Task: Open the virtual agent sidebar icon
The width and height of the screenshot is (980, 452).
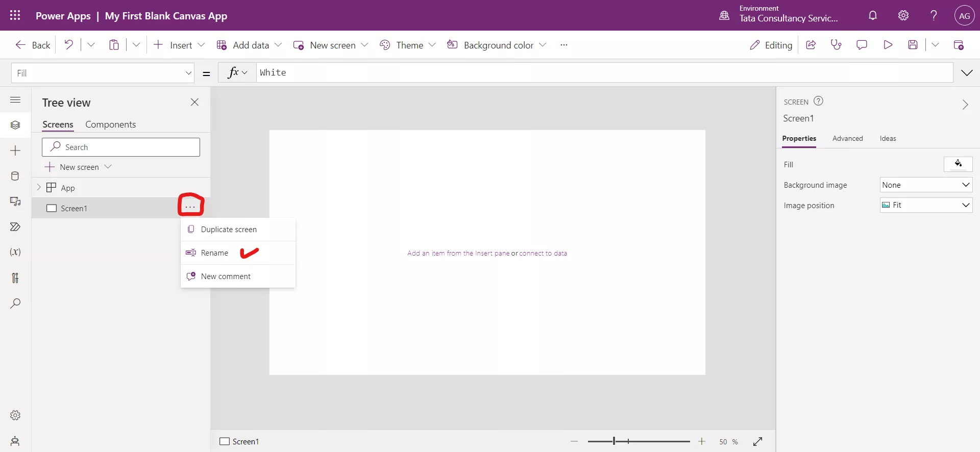Action: (x=15, y=441)
